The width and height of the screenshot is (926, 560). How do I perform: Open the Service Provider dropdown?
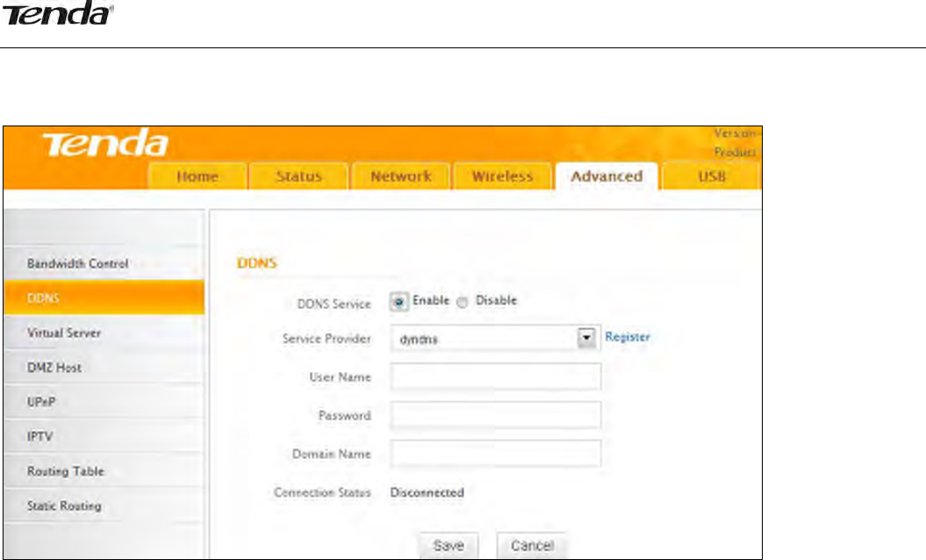pyautogui.click(x=495, y=339)
